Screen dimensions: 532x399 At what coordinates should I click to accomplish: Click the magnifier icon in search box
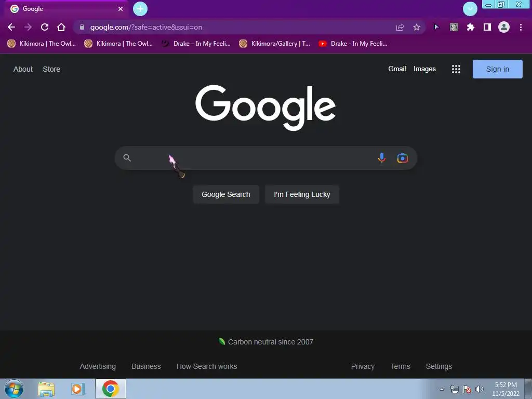point(127,158)
